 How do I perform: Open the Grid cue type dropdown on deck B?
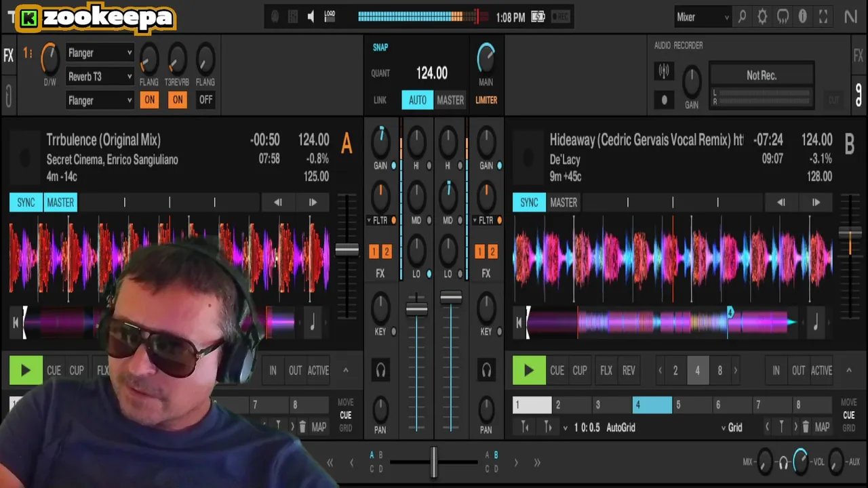(731, 428)
